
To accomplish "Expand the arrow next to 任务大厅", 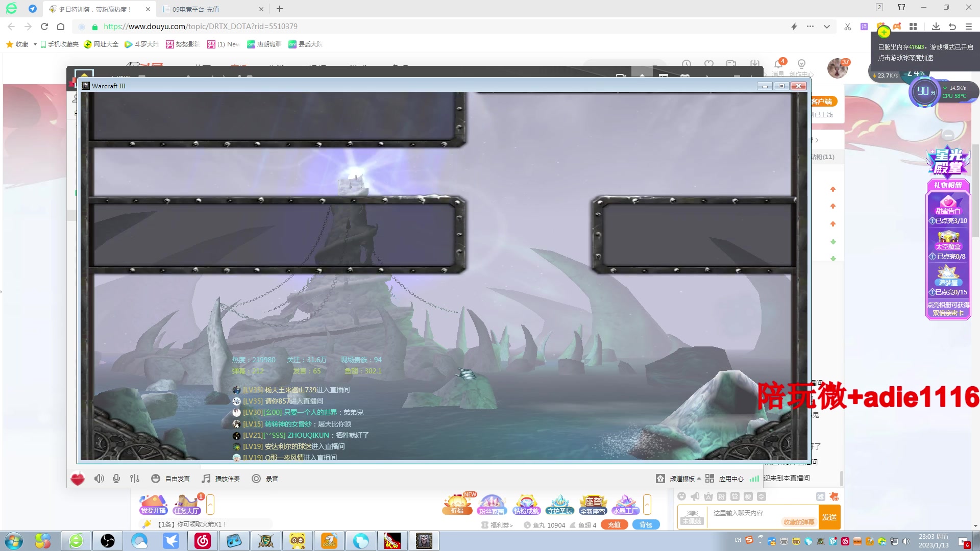I will pos(210,505).
